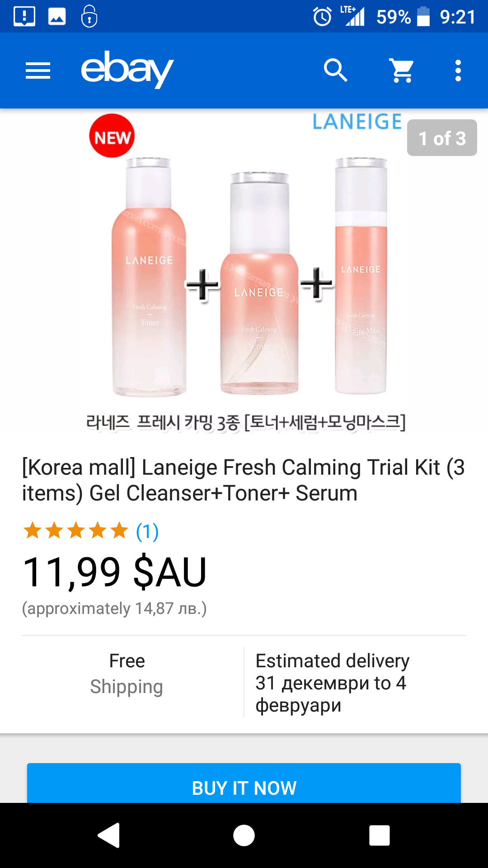Open the search magnifier icon

(336, 71)
